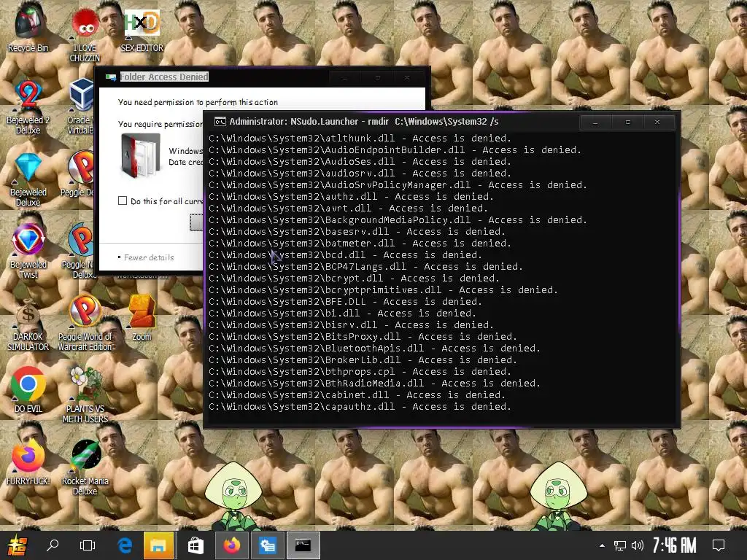Click the BluetoothApis.dll console line
Screen dimensions: 747x560
[x=374, y=349]
